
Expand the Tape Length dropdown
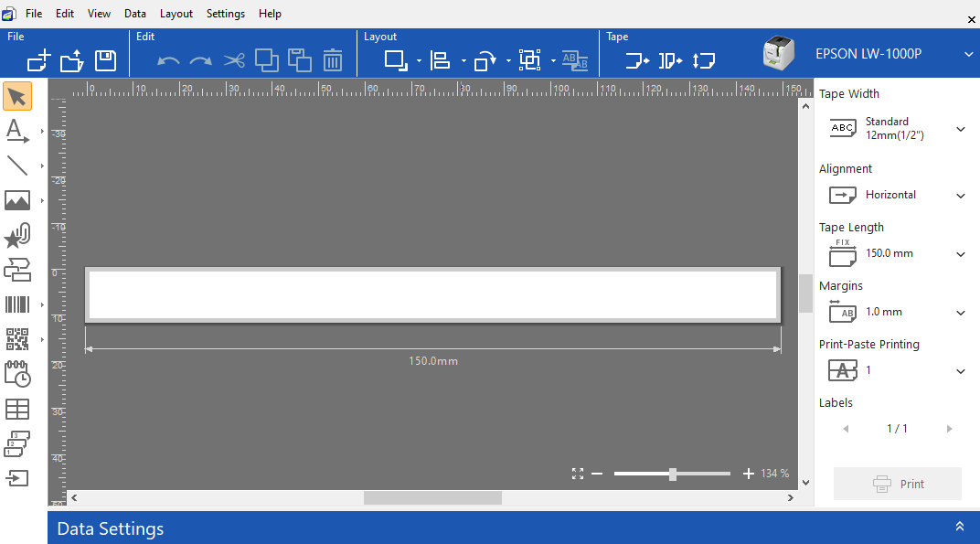(x=961, y=254)
